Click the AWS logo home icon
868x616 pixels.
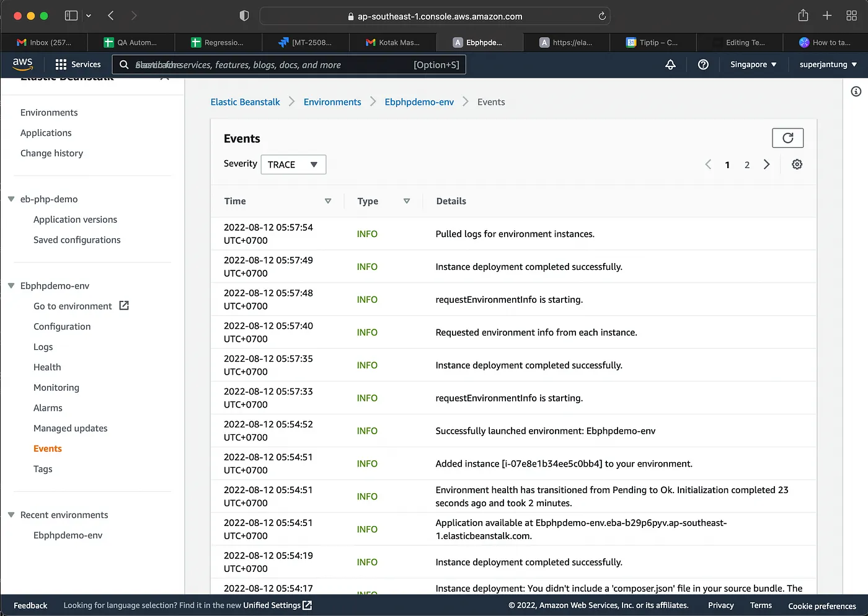tap(22, 64)
